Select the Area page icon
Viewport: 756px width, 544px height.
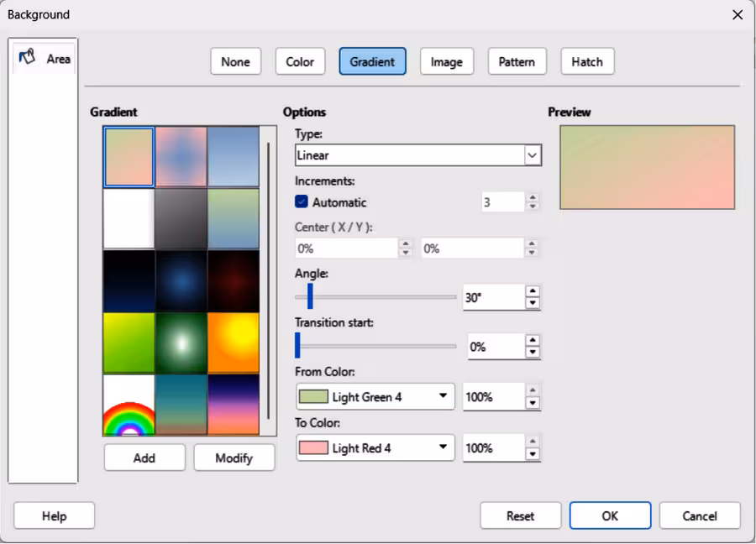[27, 57]
